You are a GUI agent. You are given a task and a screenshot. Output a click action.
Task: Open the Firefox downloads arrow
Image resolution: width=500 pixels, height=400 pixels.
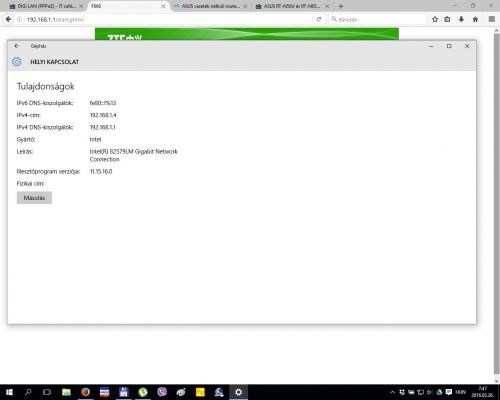click(x=461, y=19)
